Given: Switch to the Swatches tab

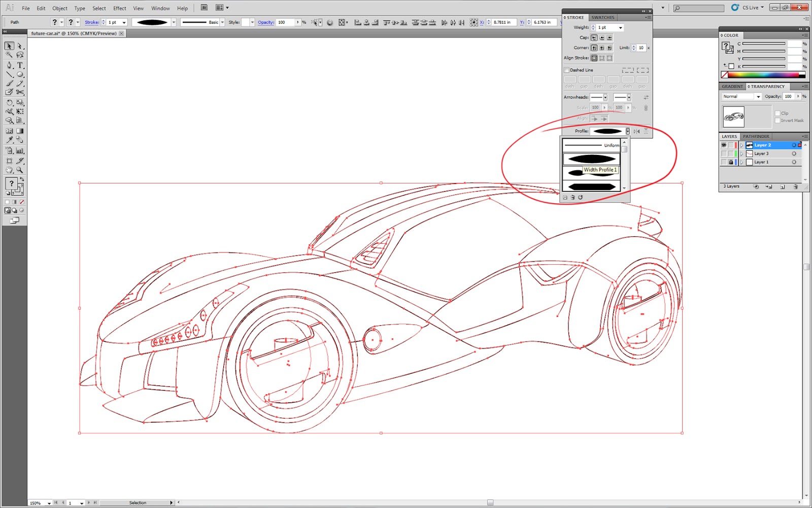Looking at the screenshot, I should point(602,17).
